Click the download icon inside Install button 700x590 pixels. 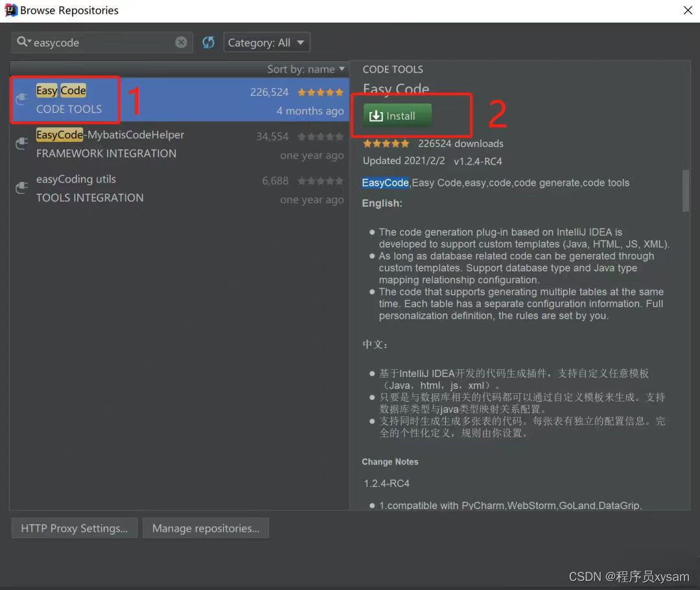[377, 115]
